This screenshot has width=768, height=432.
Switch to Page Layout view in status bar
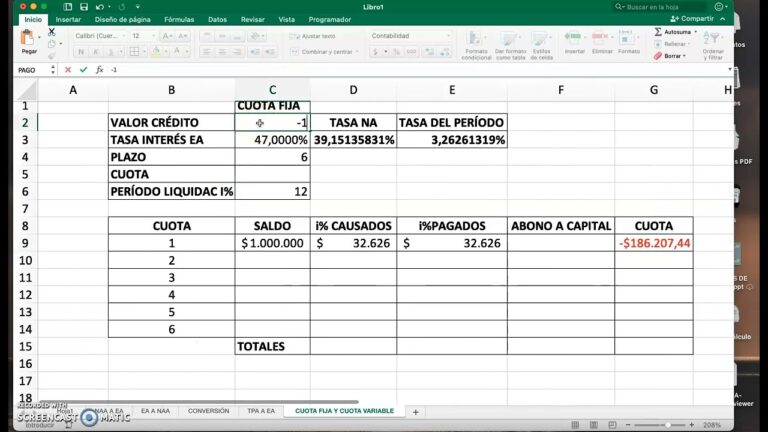pyautogui.click(x=594, y=425)
